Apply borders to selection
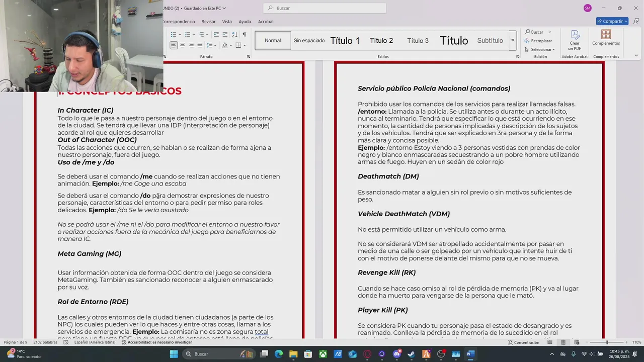 tap(238, 45)
